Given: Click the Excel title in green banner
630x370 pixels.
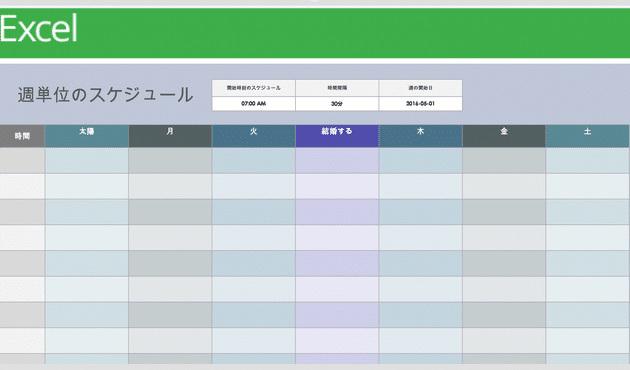Looking at the screenshot, I should pos(39,29).
